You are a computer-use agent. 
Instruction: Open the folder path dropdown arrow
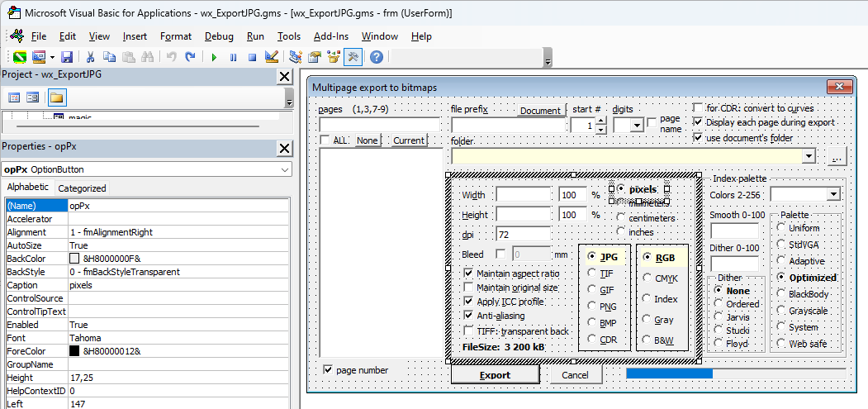(809, 156)
